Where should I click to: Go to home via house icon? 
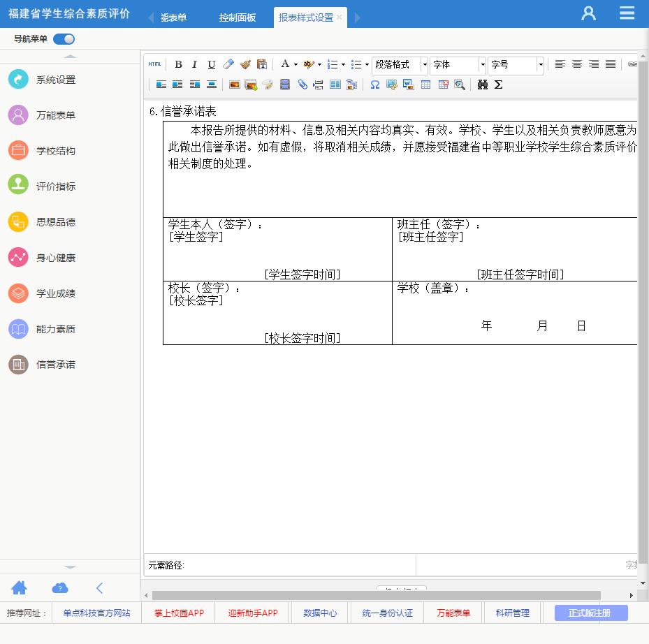pyautogui.click(x=19, y=587)
